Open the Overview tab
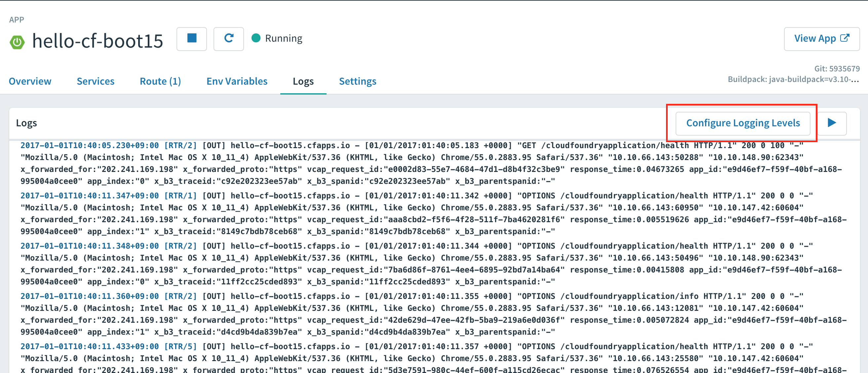 tap(30, 81)
